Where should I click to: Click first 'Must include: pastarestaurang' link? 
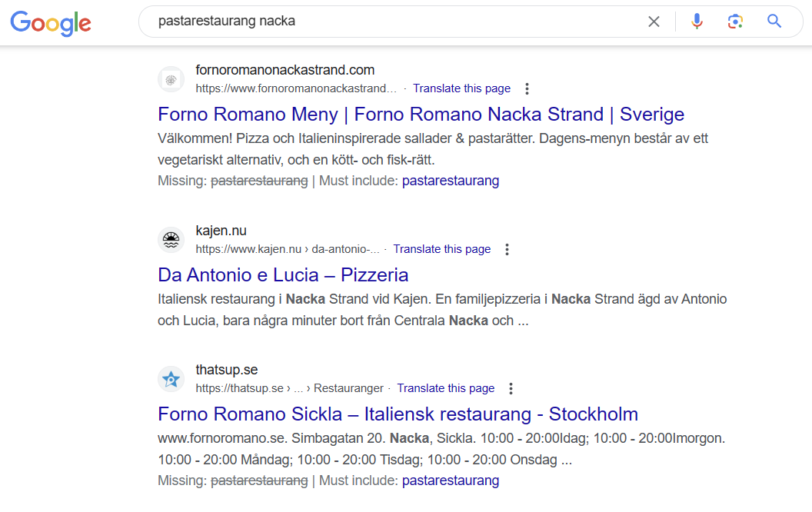(x=450, y=181)
